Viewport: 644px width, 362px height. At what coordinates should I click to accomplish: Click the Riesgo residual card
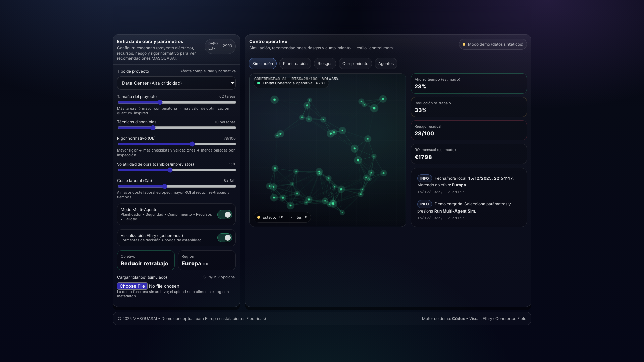(x=469, y=130)
